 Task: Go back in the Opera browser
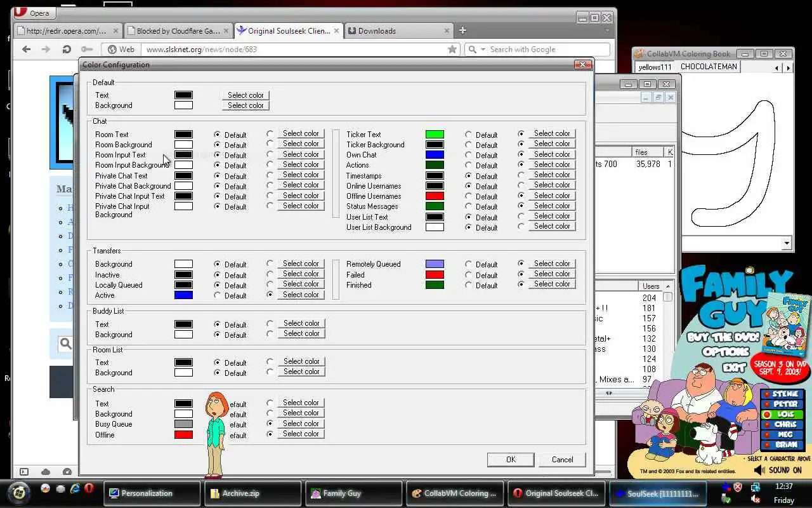26,49
